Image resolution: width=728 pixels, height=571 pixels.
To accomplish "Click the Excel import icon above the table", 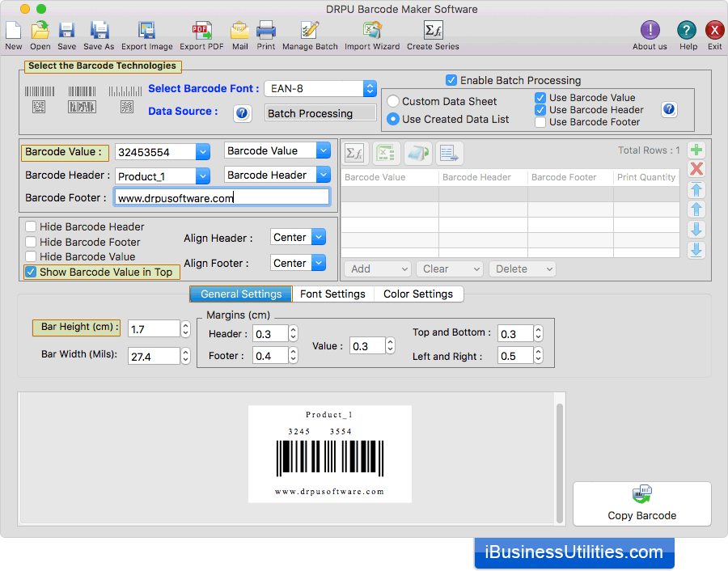I will 387,153.
